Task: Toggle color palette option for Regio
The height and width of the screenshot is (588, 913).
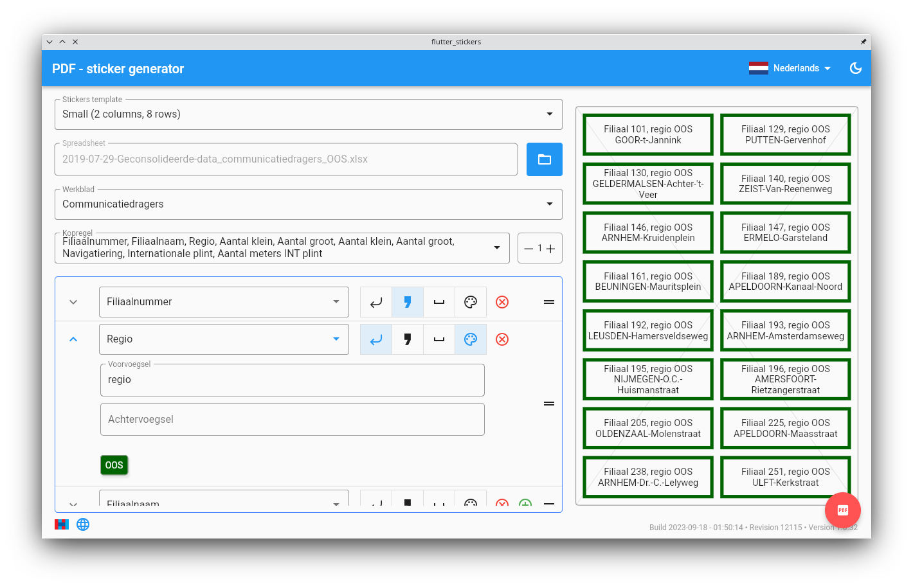Action: (471, 339)
